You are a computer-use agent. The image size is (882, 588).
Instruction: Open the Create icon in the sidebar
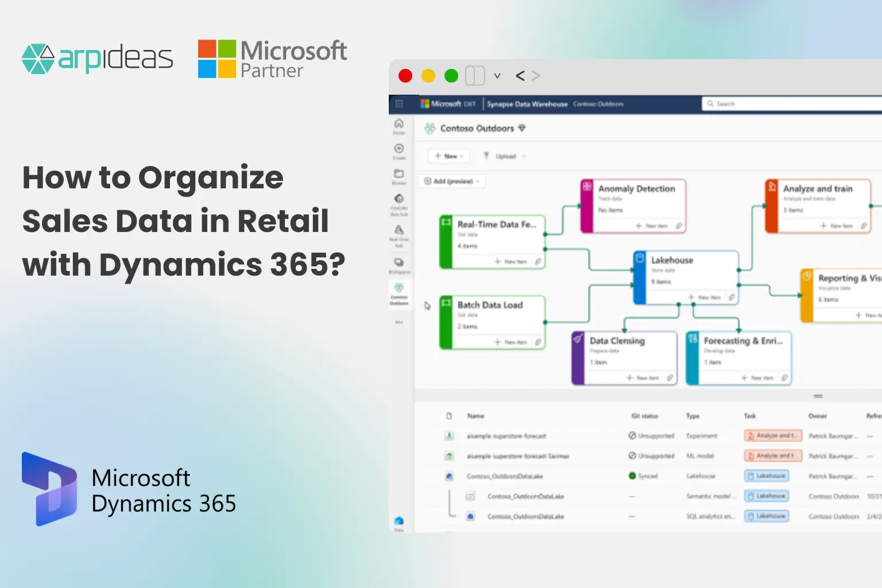pyautogui.click(x=399, y=148)
